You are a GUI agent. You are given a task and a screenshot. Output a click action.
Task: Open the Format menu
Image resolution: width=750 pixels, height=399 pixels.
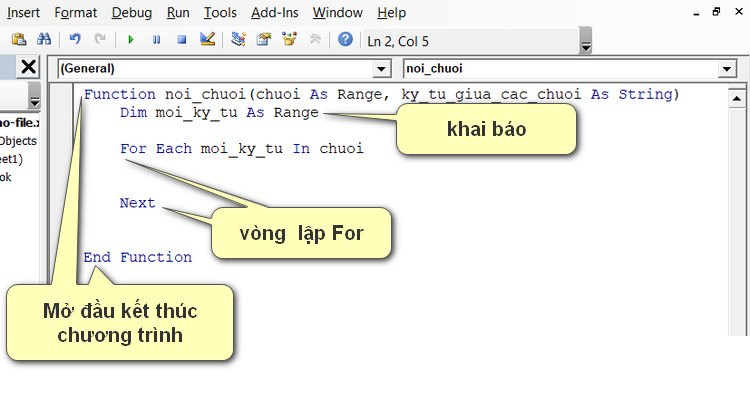[x=76, y=12]
